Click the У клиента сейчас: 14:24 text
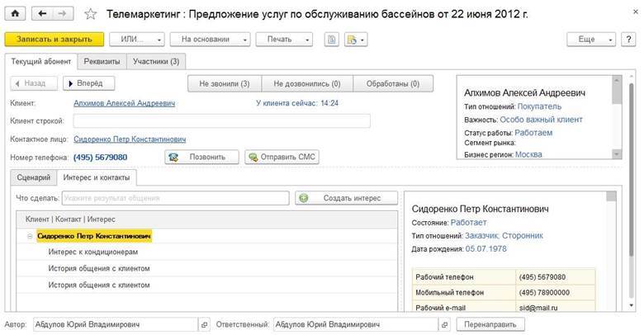644x335 pixels. coord(297,103)
